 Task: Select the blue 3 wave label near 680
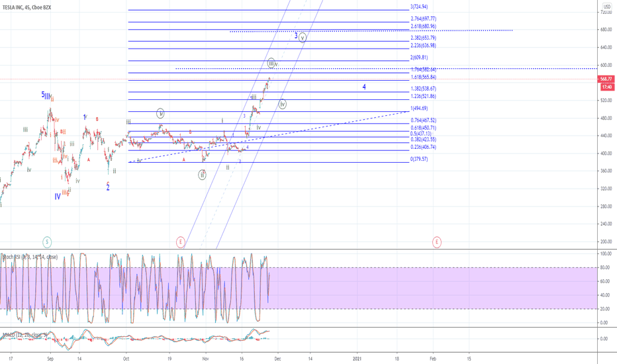(296, 36)
